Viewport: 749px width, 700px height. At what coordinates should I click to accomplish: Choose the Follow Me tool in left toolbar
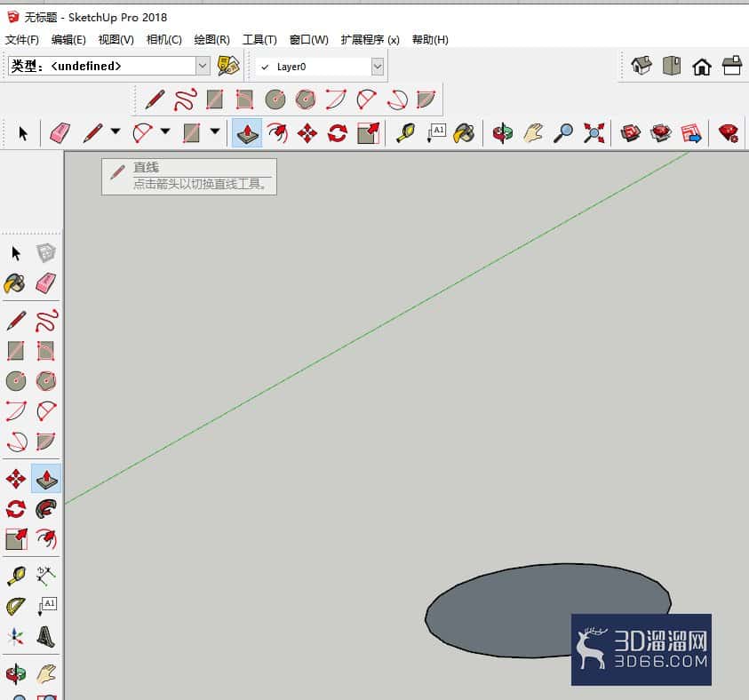tap(46, 509)
